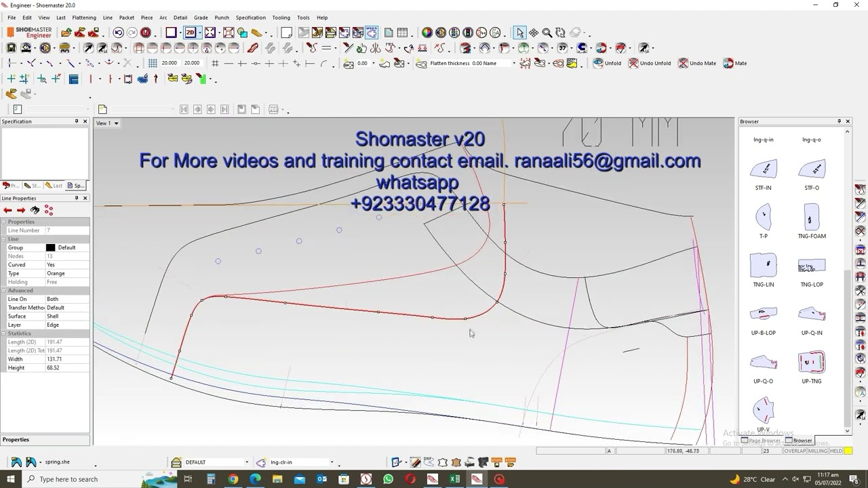Click the Unfold button
This screenshot has width=868, height=488.
coord(607,63)
